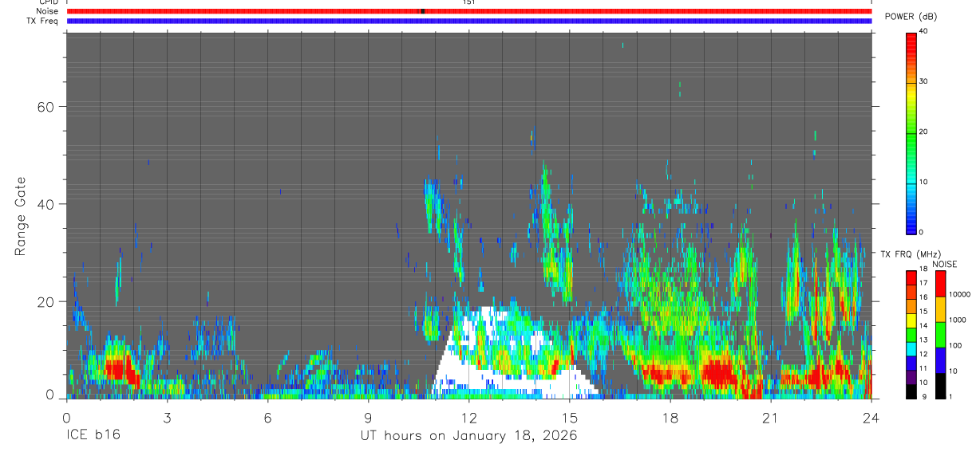
Task: Click the 100 tick on the NOISE scale
Action: pyautogui.click(x=954, y=345)
